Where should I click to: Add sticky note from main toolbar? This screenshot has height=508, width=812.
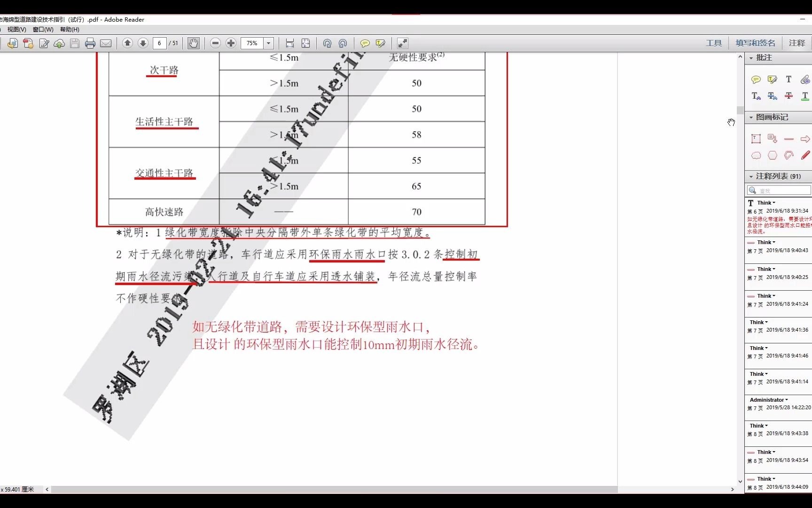coord(365,43)
